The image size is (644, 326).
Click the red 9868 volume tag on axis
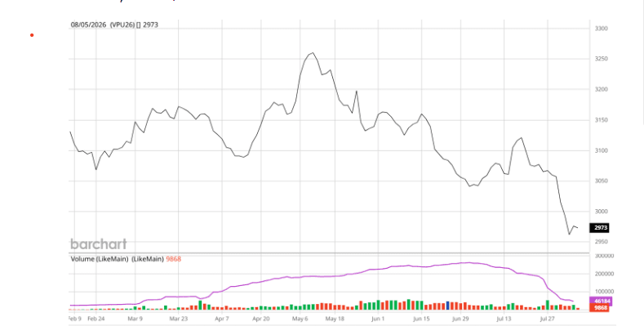[599, 307]
